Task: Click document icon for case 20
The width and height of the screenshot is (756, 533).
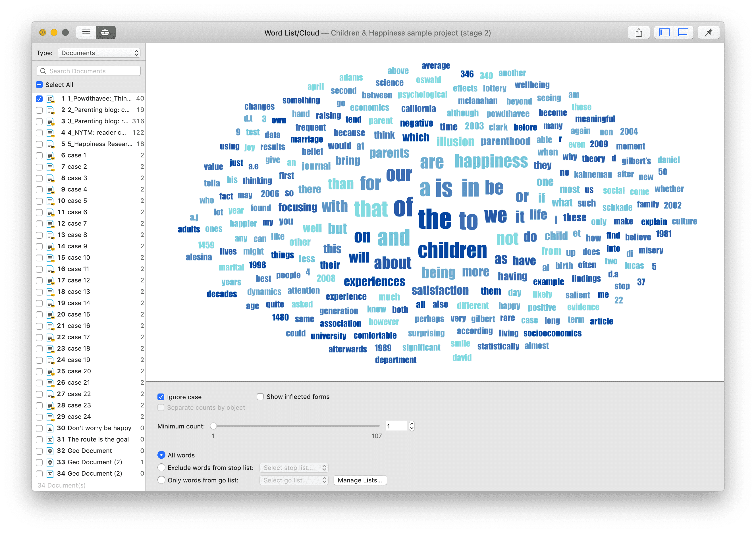Action: tap(50, 371)
